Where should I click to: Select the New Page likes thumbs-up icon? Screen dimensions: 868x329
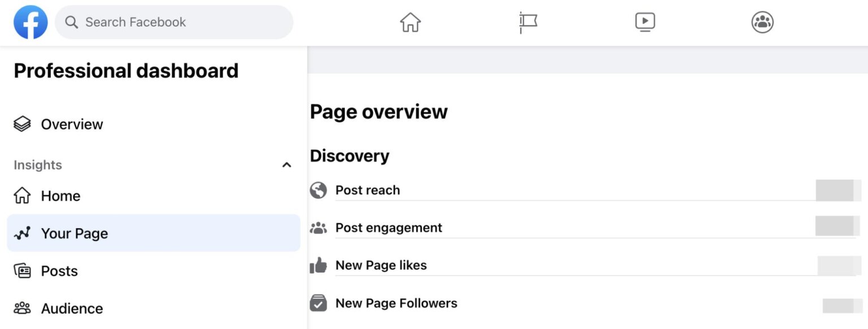(318, 265)
